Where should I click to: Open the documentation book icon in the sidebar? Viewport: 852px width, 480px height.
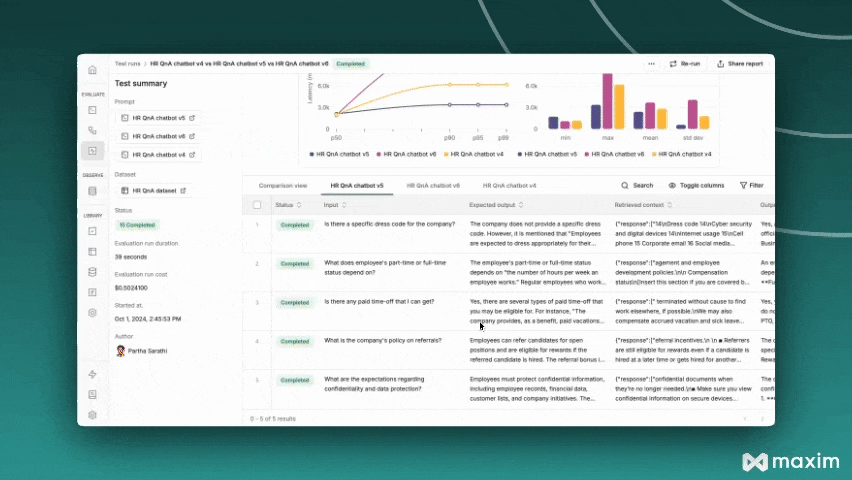(x=92, y=395)
